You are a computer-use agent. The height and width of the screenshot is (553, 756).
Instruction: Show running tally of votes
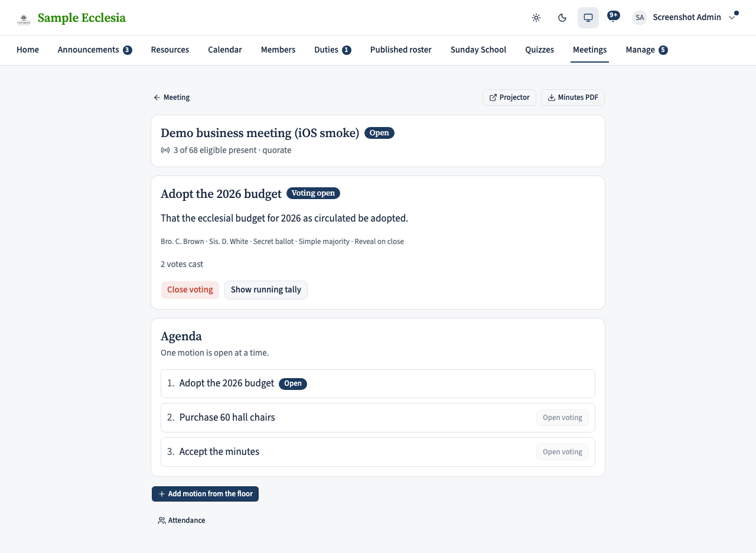point(266,290)
